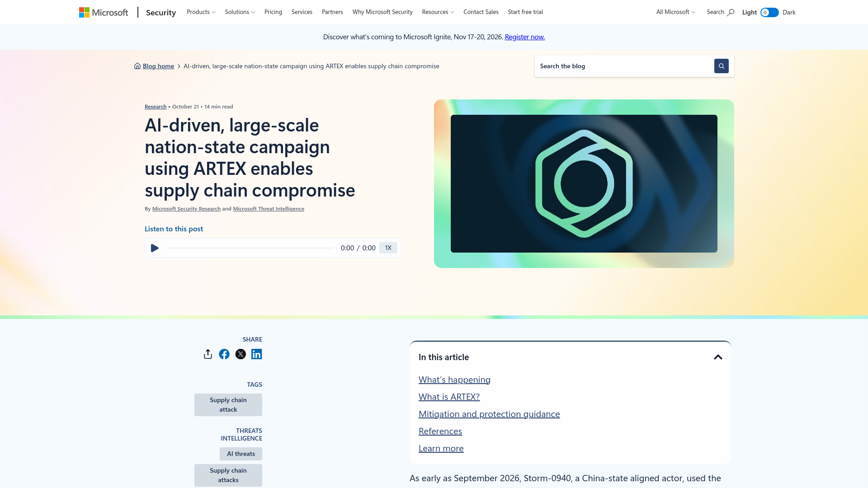This screenshot has width=868, height=488.
Task: Expand the Solutions dropdown menu
Action: (240, 12)
